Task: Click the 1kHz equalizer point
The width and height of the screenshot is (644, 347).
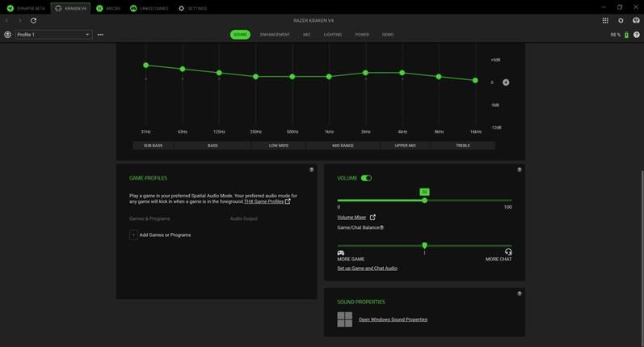Action: tap(329, 77)
